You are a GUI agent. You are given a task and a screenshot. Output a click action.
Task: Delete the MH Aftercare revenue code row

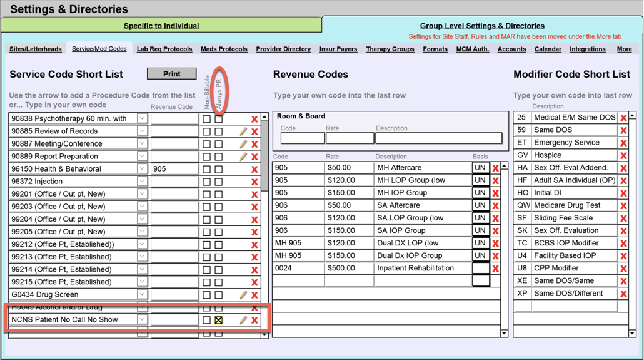tap(495, 168)
